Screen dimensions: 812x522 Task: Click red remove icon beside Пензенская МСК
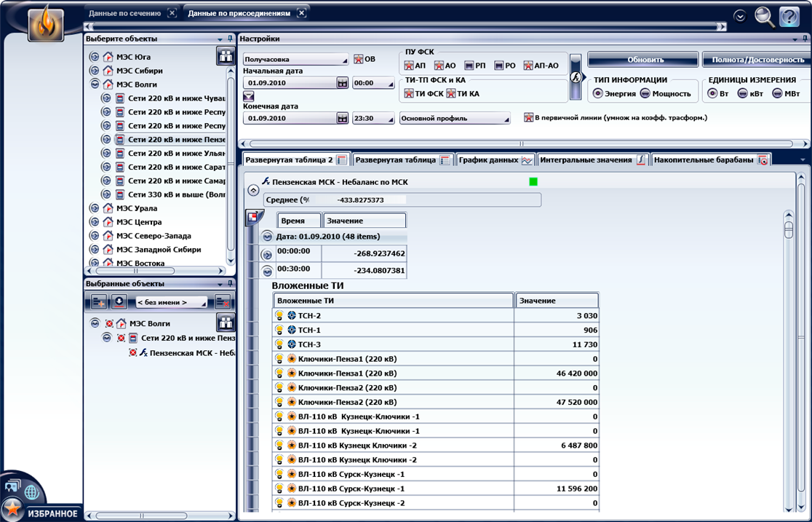pyautogui.click(x=132, y=352)
